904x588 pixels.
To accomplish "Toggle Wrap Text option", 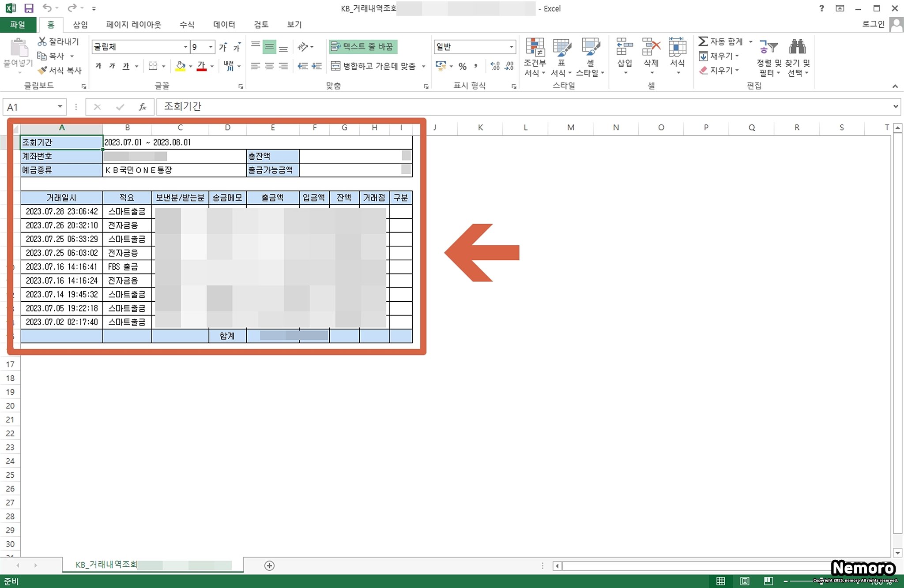I will 363,46.
